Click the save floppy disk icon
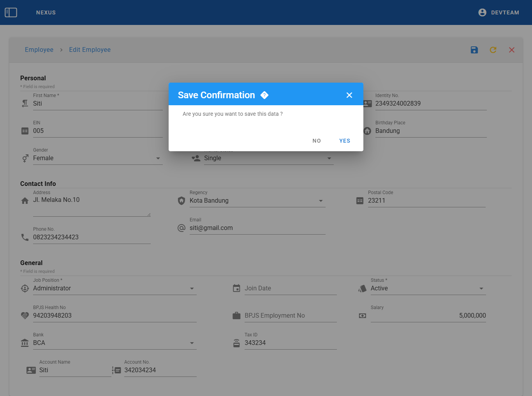Viewport: 532px width, 396px height. coord(474,50)
